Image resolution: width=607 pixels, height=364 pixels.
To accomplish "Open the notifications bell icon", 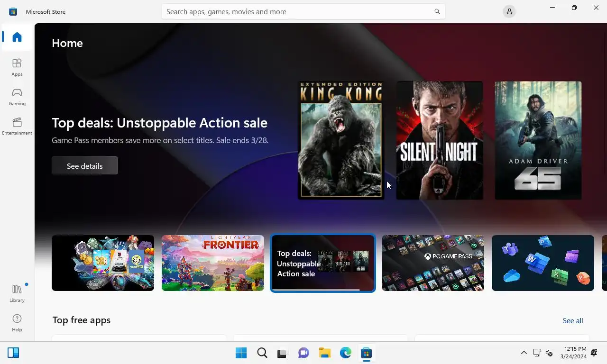I will (x=594, y=353).
